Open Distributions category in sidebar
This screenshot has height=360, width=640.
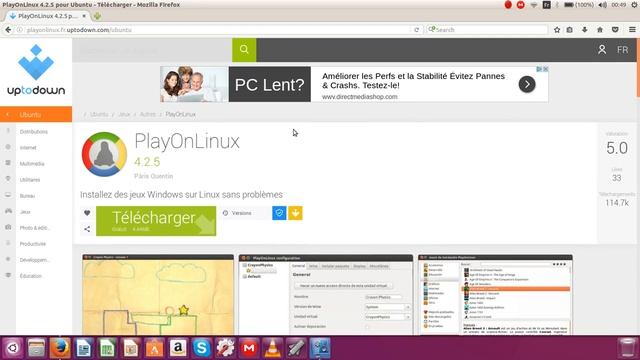pyautogui.click(x=33, y=132)
